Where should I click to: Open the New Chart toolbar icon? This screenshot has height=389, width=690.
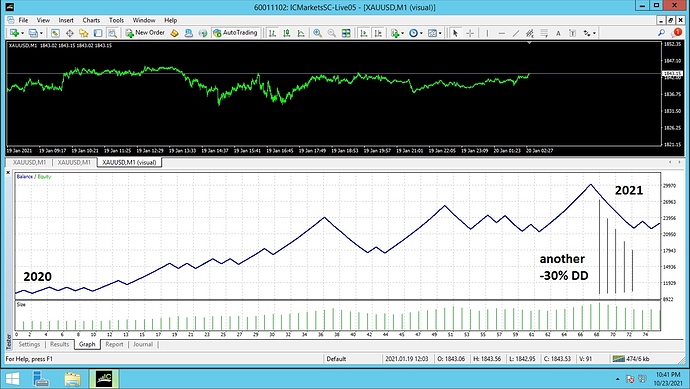[x=14, y=33]
